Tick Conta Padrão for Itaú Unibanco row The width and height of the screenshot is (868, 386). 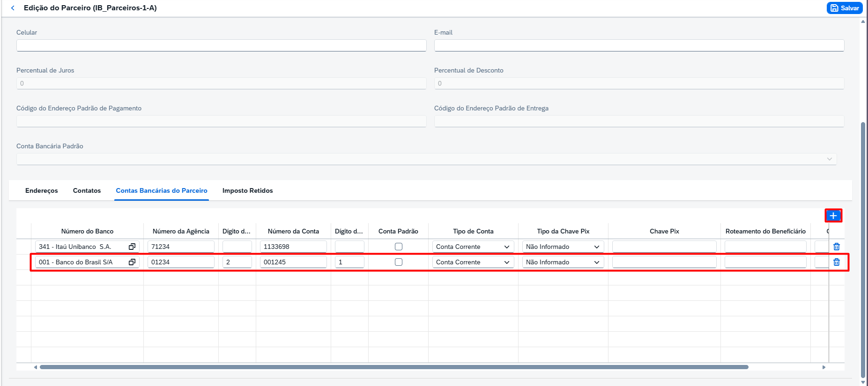[399, 247]
